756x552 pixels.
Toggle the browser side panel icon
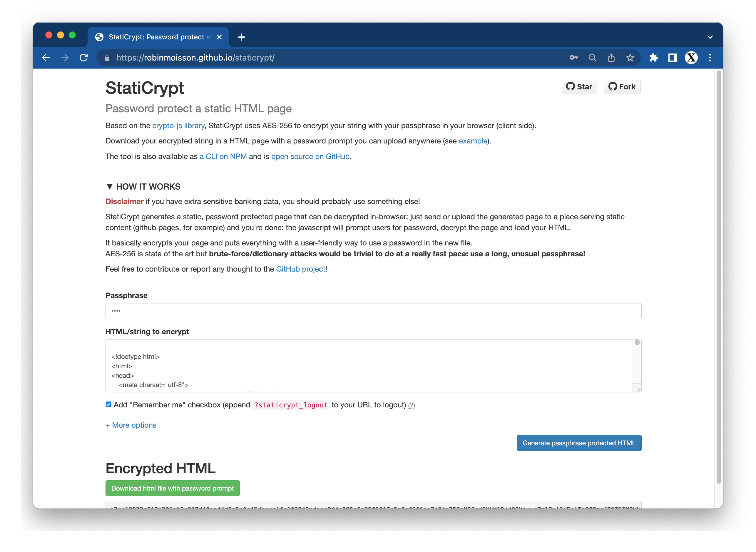coord(672,58)
